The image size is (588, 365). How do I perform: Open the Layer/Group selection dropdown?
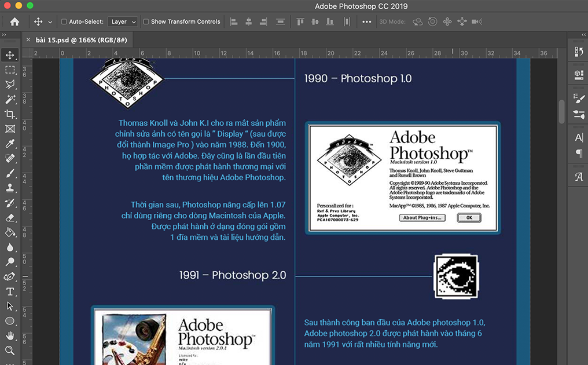point(122,21)
